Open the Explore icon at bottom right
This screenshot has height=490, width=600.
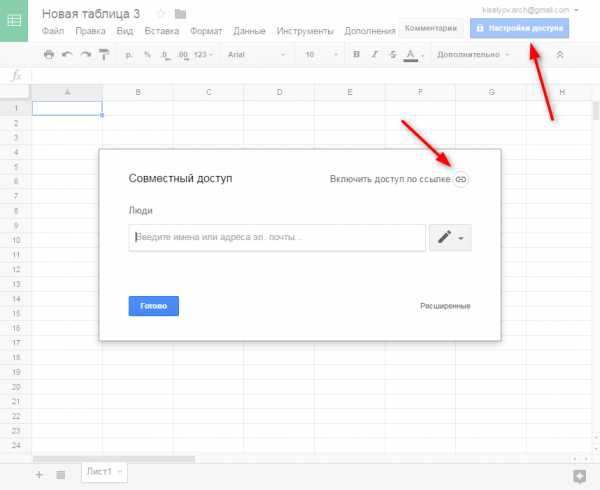579,476
